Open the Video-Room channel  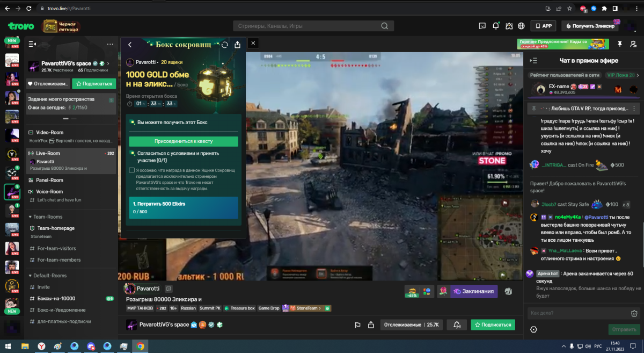[x=49, y=132]
